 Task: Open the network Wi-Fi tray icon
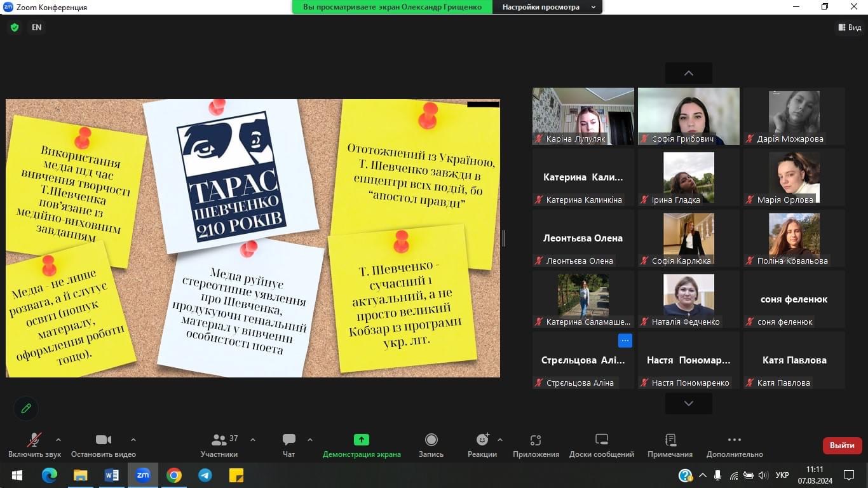(734, 475)
